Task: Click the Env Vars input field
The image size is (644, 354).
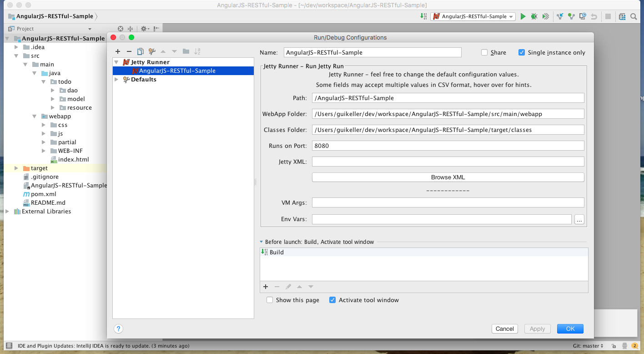Action: [442, 219]
